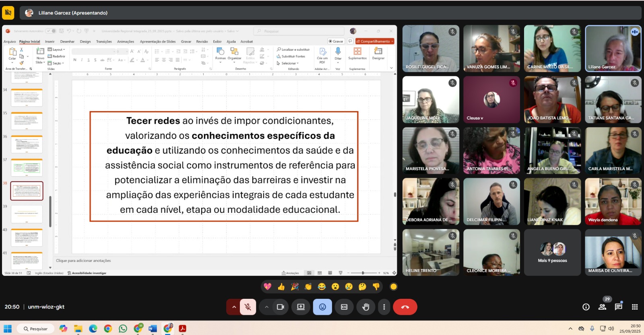The width and height of the screenshot is (644, 335).
Task: Open the activities grid icon
Action: pyautogui.click(x=635, y=307)
